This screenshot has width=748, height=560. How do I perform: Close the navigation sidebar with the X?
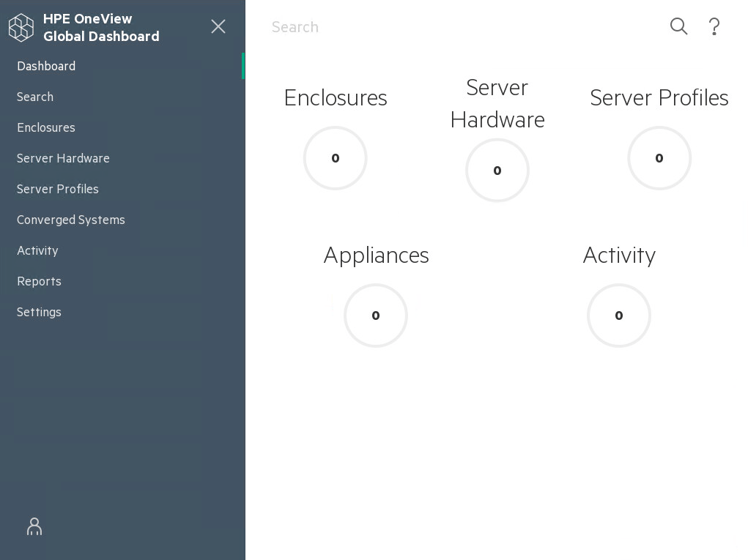tap(218, 26)
